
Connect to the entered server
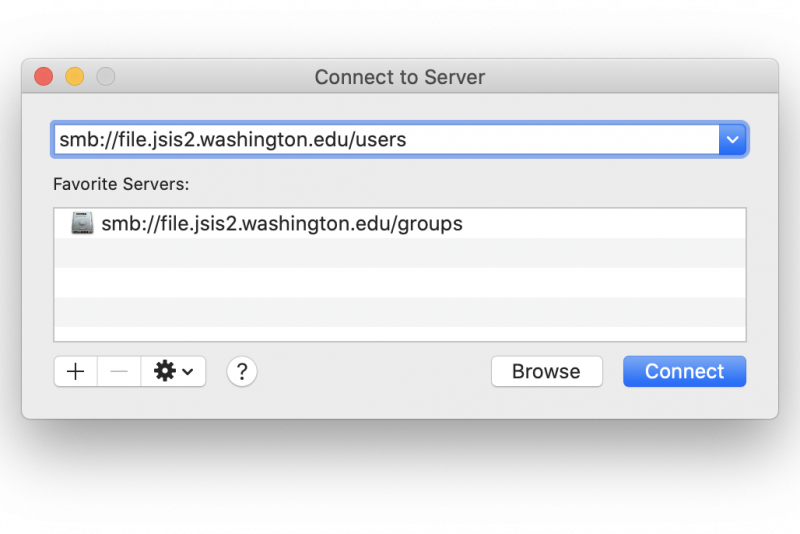[x=684, y=371]
